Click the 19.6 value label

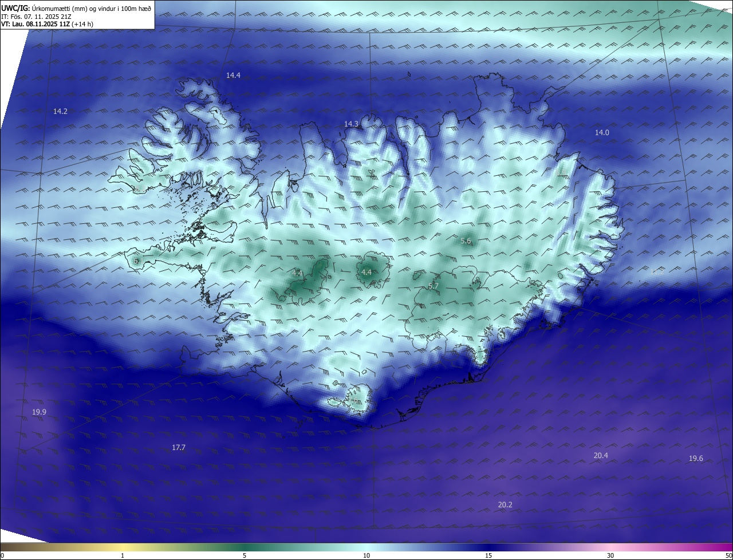[696, 458]
